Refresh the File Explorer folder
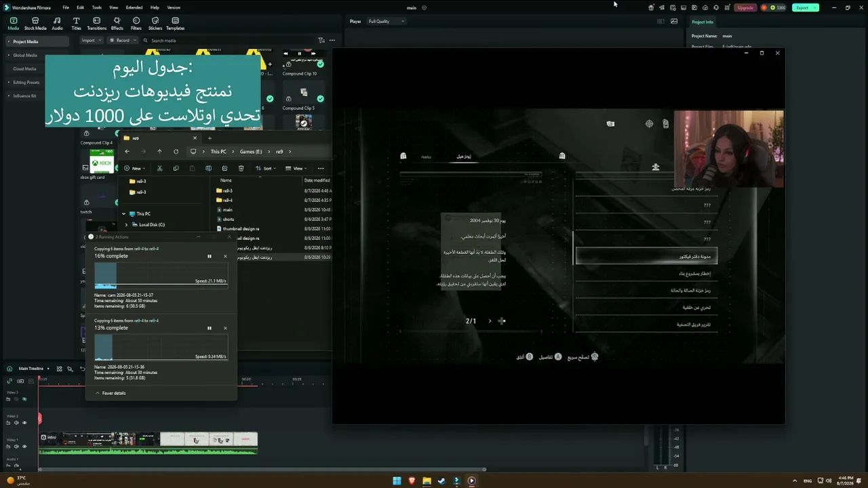The image size is (868, 488). pyautogui.click(x=176, y=152)
